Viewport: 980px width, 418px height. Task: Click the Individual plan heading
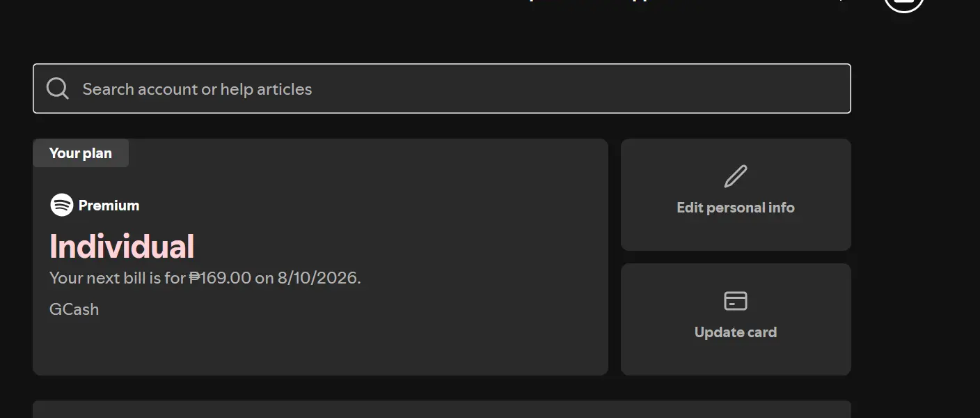coord(122,247)
